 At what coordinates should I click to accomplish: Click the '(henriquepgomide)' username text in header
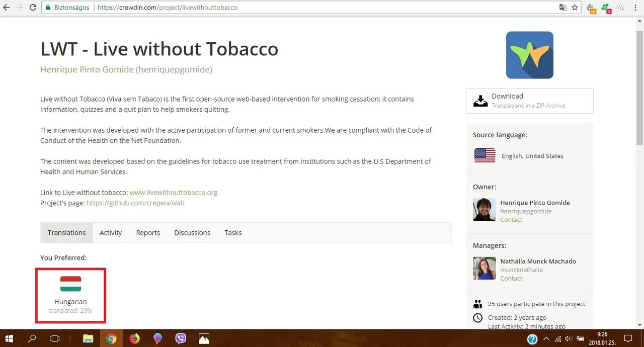[174, 69]
